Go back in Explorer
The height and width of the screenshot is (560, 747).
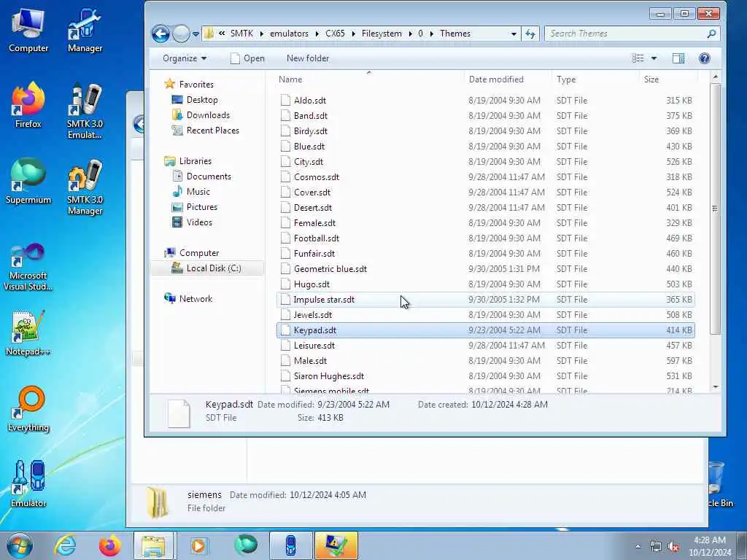pos(160,34)
